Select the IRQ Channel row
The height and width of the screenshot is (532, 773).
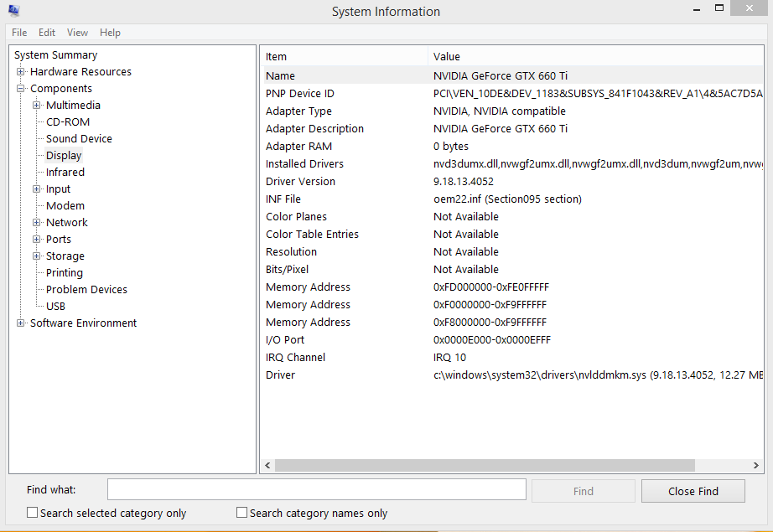[x=512, y=357]
